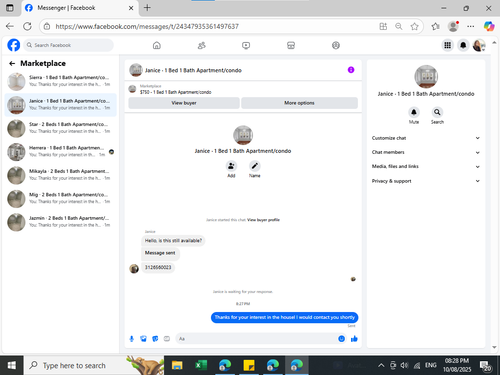Click the 3126560023 message bubble
The image size is (500, 375).
(158, 267)
